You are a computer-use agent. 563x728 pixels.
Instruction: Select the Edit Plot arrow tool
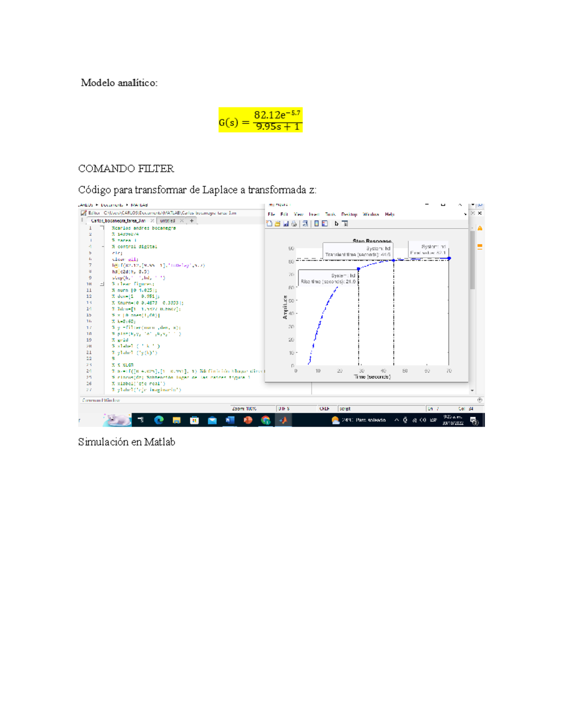tap(336, 224)
